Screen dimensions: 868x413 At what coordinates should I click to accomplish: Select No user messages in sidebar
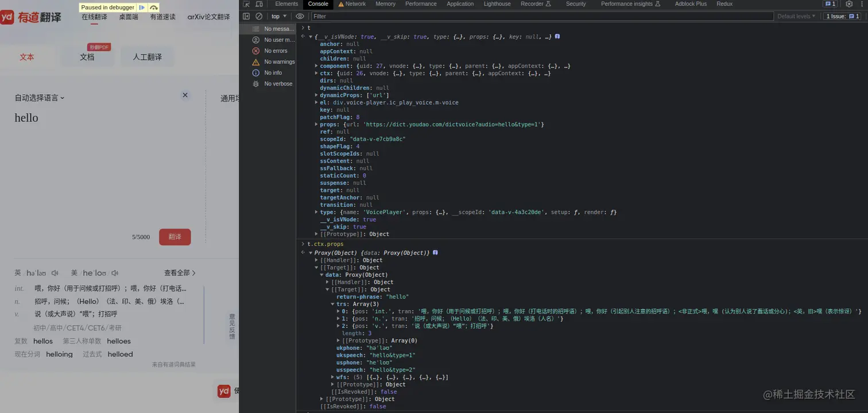tap(273, 40)
